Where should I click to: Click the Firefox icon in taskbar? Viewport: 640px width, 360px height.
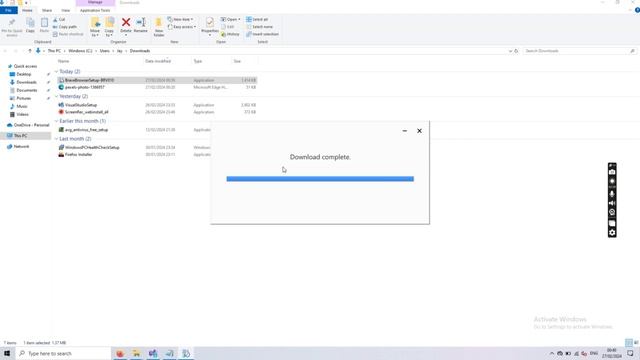[x=120, y=353]
